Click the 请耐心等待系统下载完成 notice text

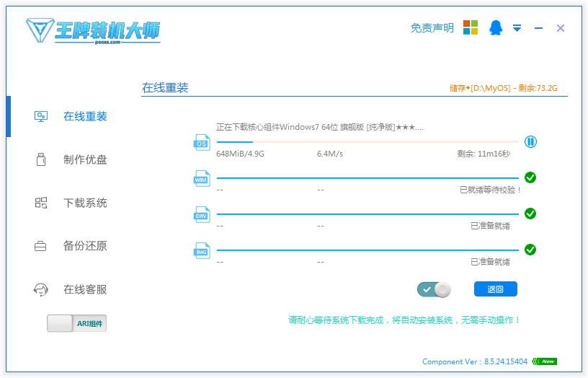[x=404, y=320]
